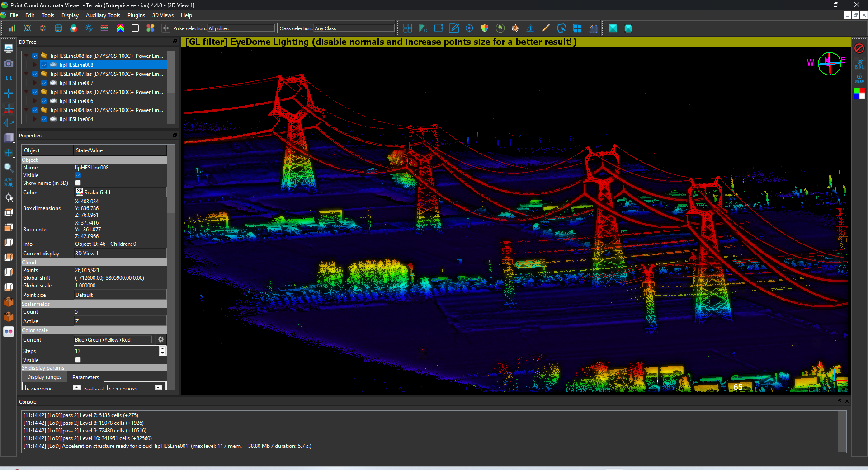This screenshot has width=868, height=470.
Task: Uncheck the lipHESLine007 cloud visibility checkbox
Action: pos(44,83)
